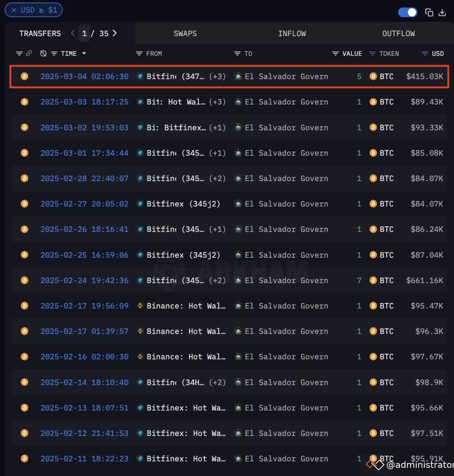The height and width of the screenshot is (476, 454).
Task: Open timestamp 2025-02-11 18:22:23
Action: point(84,459)
